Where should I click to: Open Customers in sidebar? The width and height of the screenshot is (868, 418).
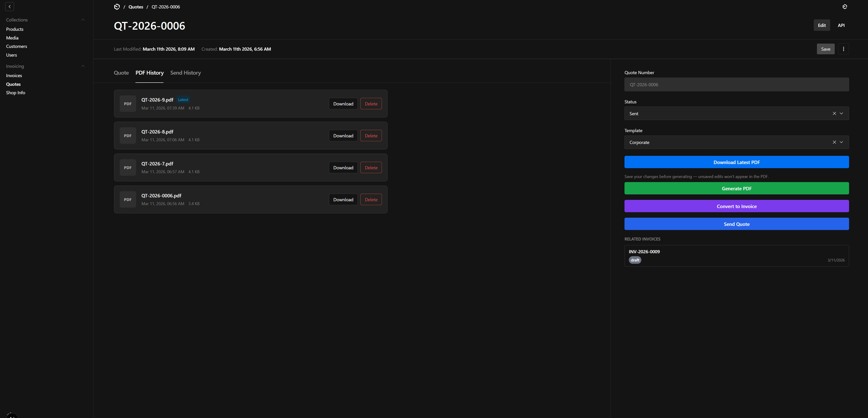(x=16, y=46)
